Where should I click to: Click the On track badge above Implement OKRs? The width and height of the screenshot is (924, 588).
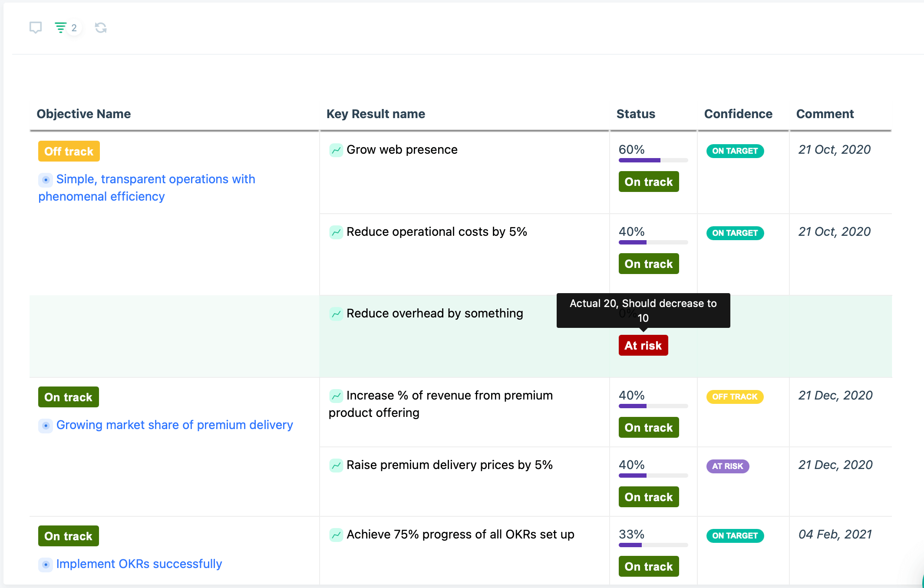tap(69, 536)
